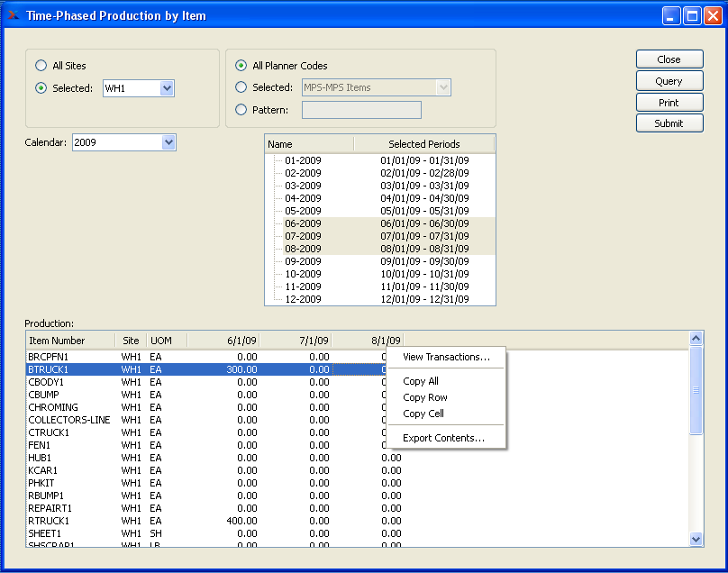Click the xTuple application icon in title bar
This screenshot has height=573, width=728.
tap(13, 15)
